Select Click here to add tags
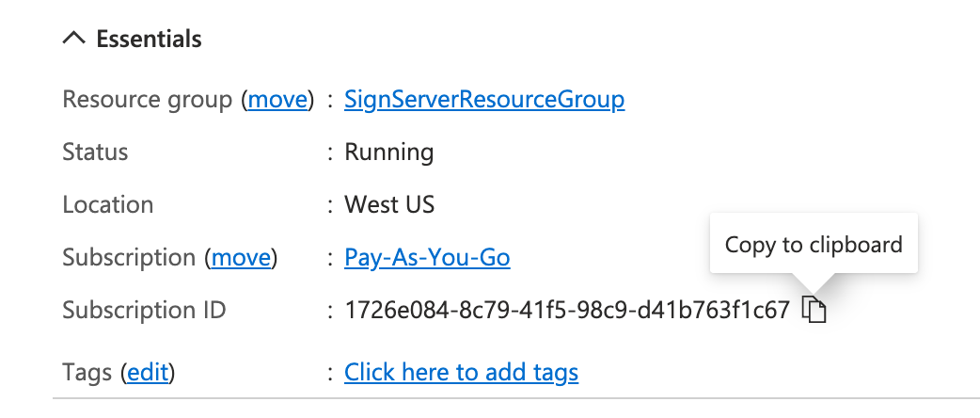The width and height of the screenshot is (980, 418). coord(461,373)
